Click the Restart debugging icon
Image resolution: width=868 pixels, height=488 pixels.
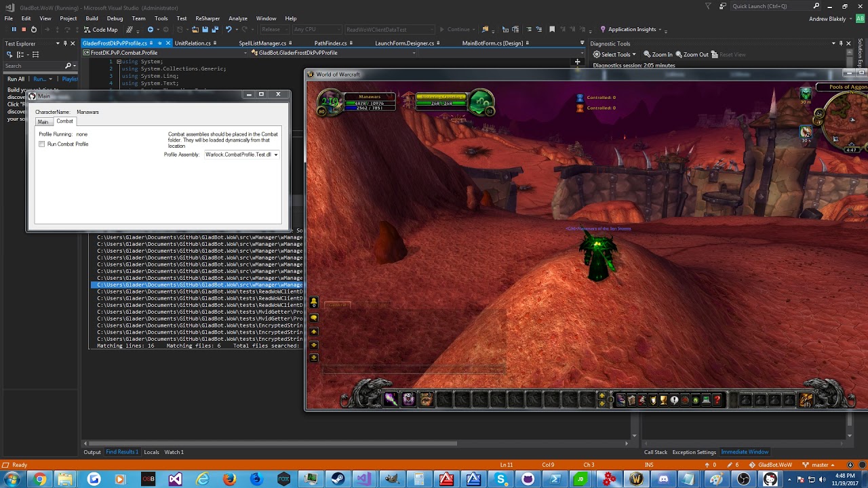pyautogui.click(x=34, y=30)
